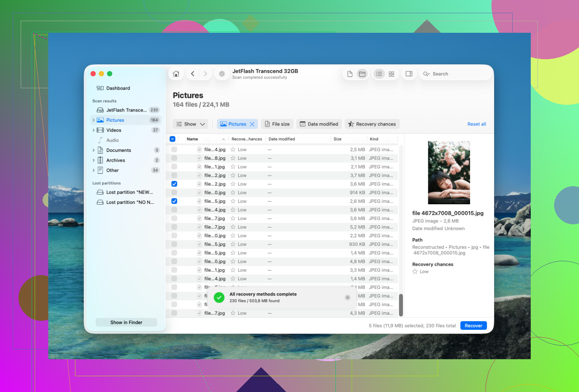
Task: Open the Show dropdown filter
Action: [191, 124]
